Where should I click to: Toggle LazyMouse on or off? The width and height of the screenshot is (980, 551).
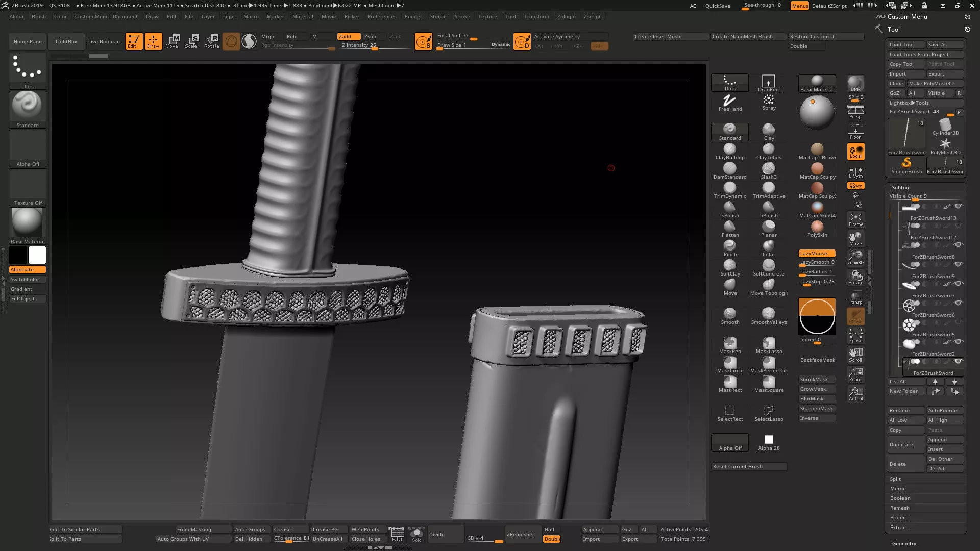(817, 254)
